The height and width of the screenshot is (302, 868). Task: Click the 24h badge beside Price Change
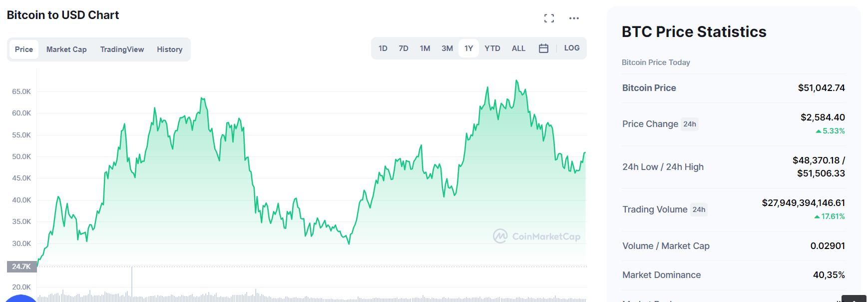click(x=690, y=124)
